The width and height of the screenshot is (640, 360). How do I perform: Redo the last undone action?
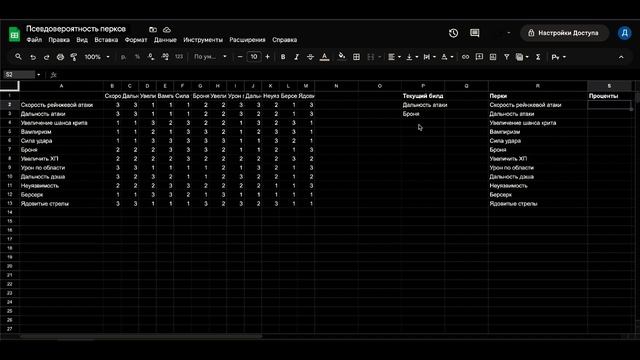(x=47, y=57)
